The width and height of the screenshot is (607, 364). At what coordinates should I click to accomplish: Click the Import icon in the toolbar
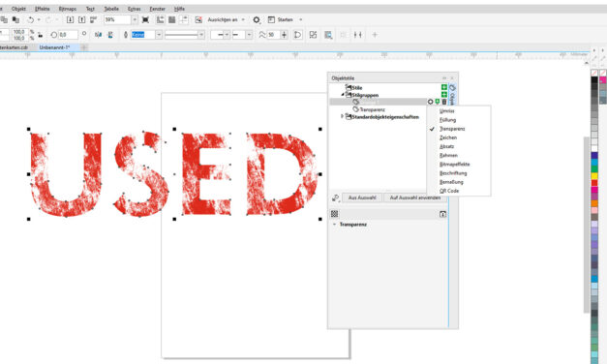click(x=70, y=19)
